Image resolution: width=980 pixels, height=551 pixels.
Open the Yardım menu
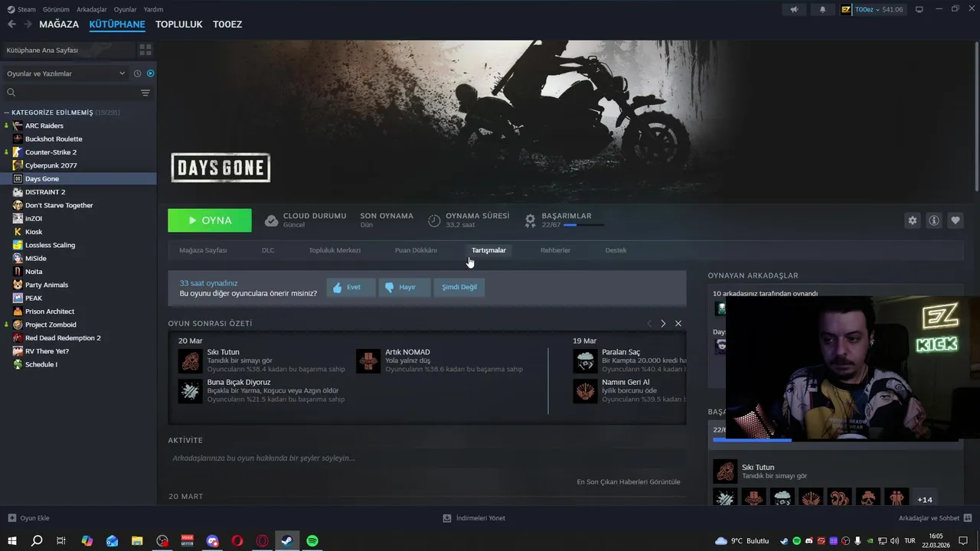[x=153, y=9]
